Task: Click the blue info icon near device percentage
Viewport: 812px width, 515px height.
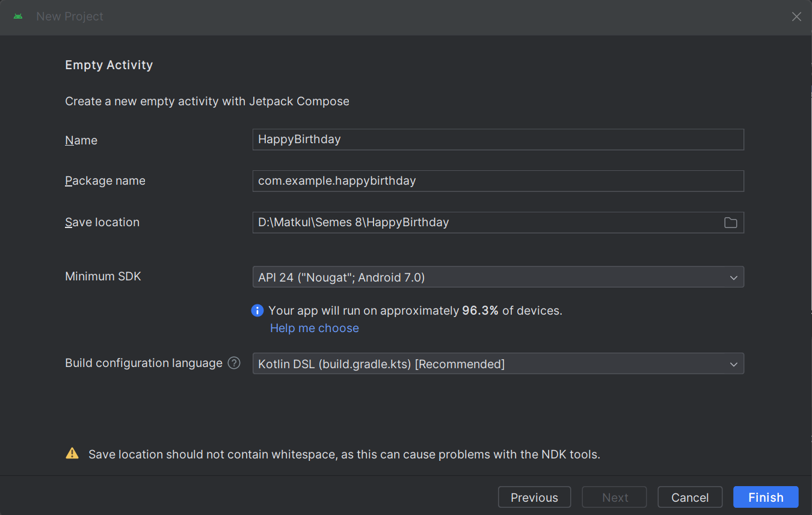Action: pos(257,310)
